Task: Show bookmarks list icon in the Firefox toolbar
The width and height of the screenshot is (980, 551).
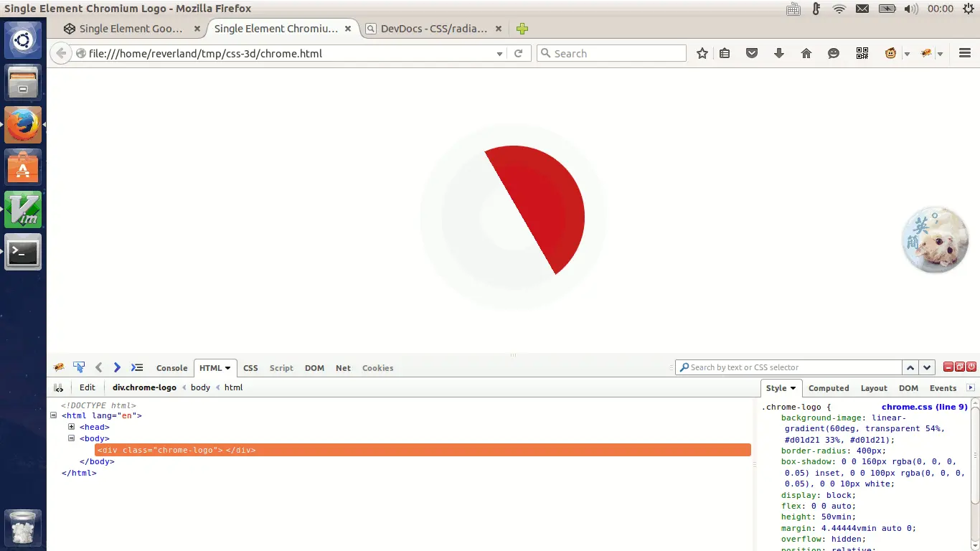Action: click(725, 53)
